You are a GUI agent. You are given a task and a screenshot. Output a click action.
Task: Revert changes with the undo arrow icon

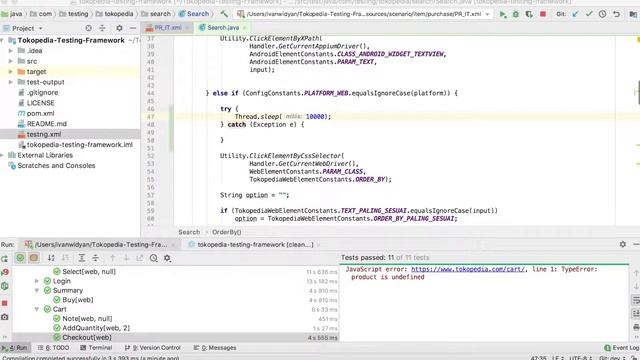click(616, 14)
